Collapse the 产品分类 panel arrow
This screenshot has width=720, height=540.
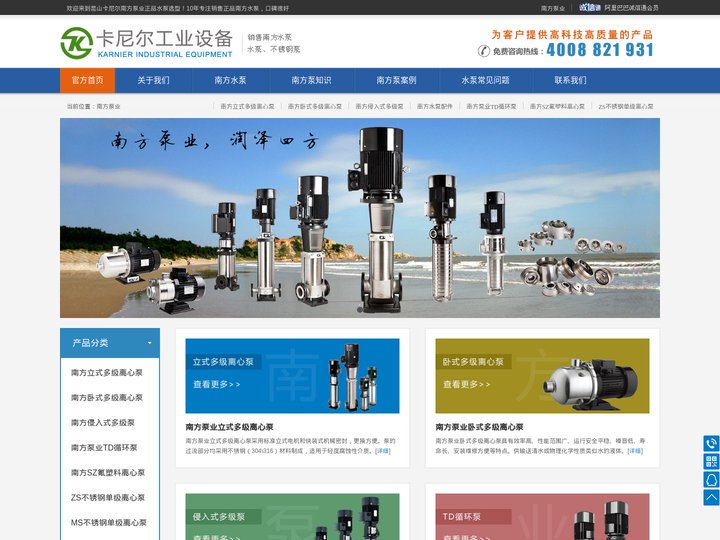click(x=150, y=343)
